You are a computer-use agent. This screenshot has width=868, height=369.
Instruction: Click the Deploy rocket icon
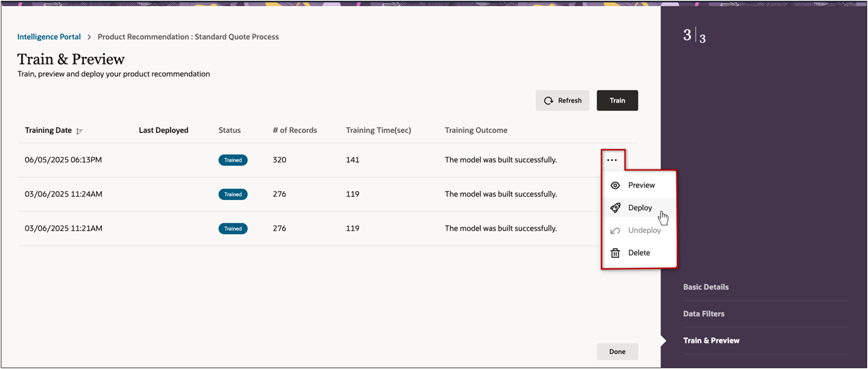(615, 208)
